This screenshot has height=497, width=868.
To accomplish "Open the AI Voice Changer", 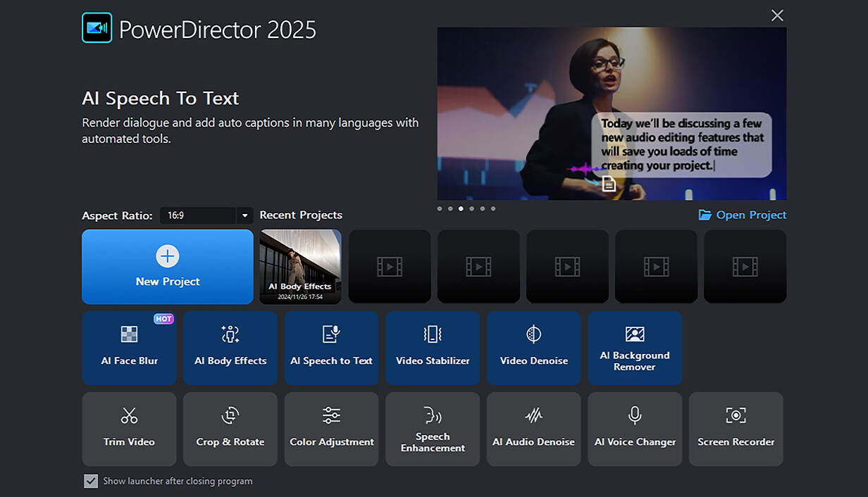I will click(x=635, y=429).
